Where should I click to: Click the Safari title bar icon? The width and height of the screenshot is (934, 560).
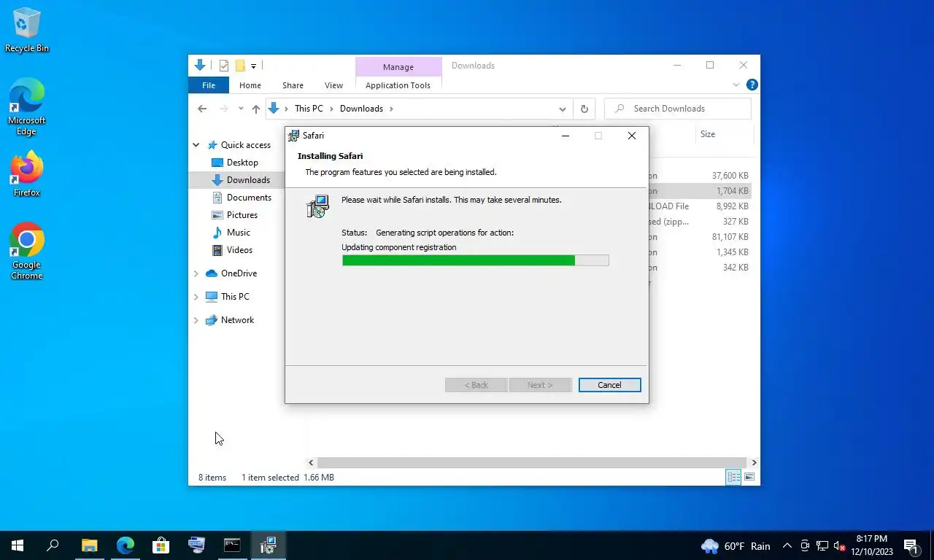coord(293,136)
